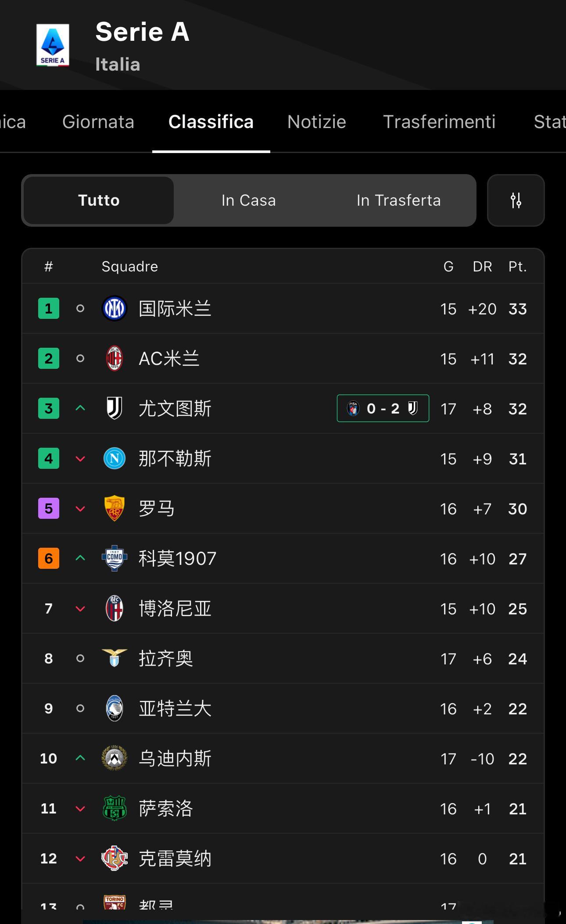This screenshot has height=924, width=566.
Task: Switch standings to In Trasferta
Action: pos(398,200)
